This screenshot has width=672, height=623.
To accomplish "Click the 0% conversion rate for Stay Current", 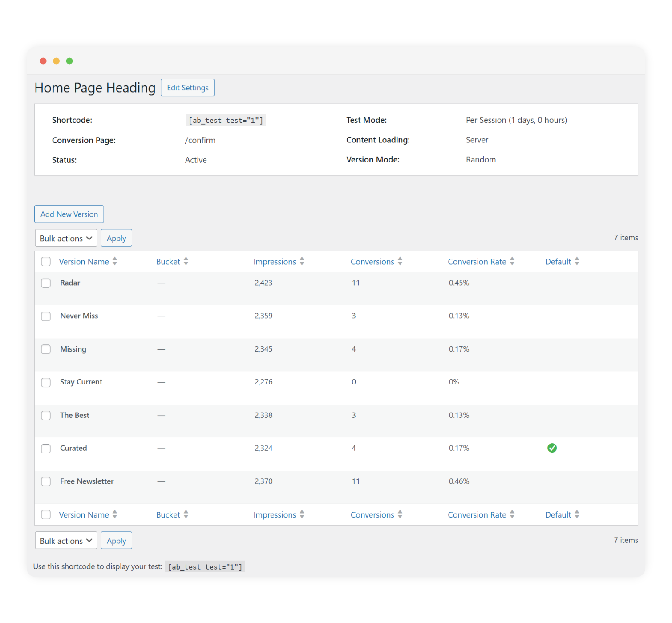I will [454, 382].
